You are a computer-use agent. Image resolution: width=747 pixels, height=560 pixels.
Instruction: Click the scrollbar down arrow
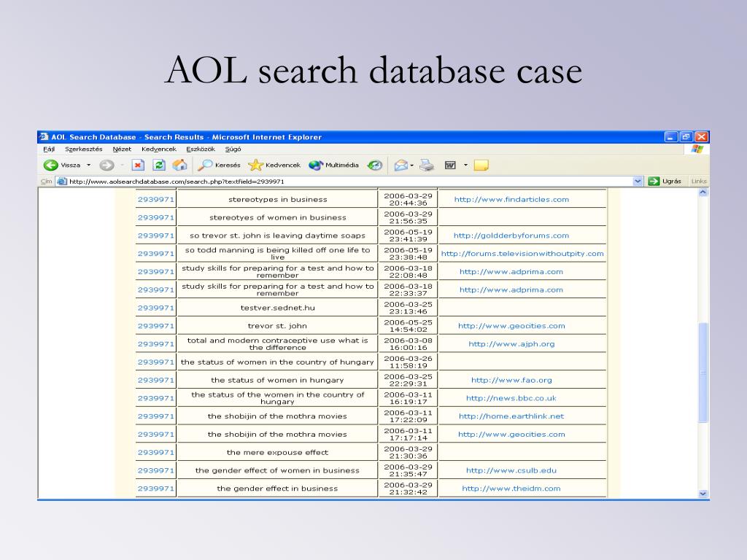[703, 494]
